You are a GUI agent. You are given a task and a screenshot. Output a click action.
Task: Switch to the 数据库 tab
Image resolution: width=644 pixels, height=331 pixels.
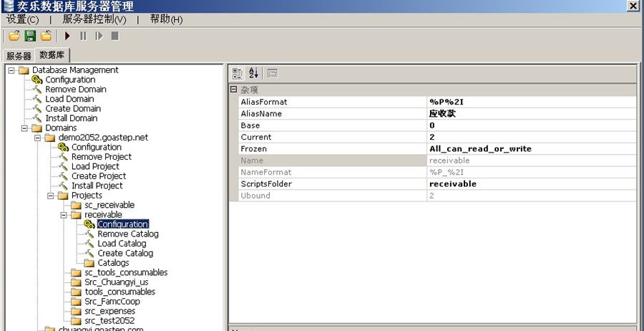[52, 55]
